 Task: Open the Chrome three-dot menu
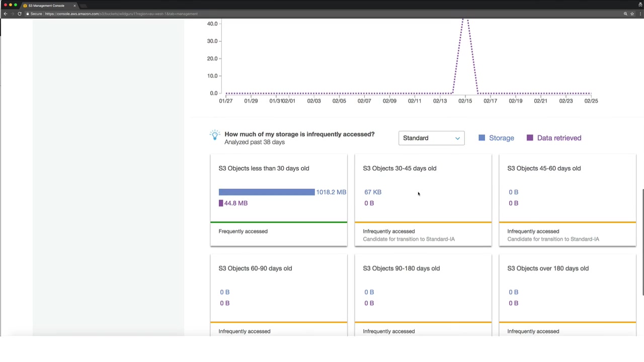(639, 14)
